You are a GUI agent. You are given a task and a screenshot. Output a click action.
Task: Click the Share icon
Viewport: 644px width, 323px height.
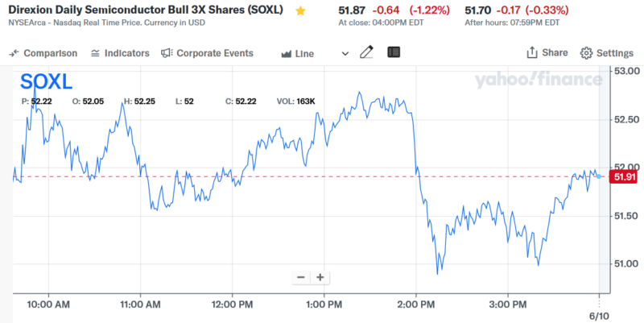[532, 53]
